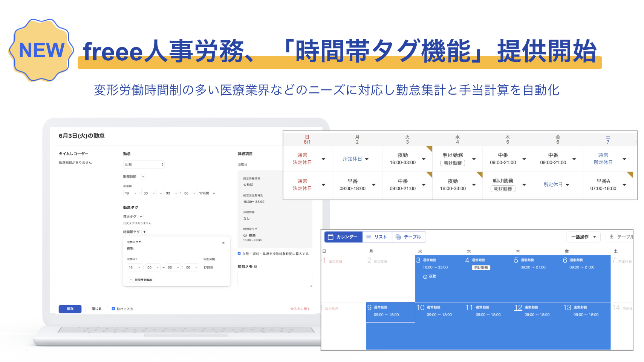Click the plus icon after 17時間 in 出退勤 row

coord(214,193)
